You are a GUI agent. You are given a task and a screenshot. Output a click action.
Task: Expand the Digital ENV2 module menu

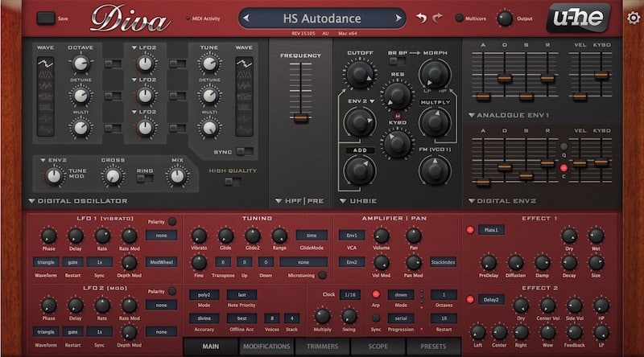click(x=472, y=201)
